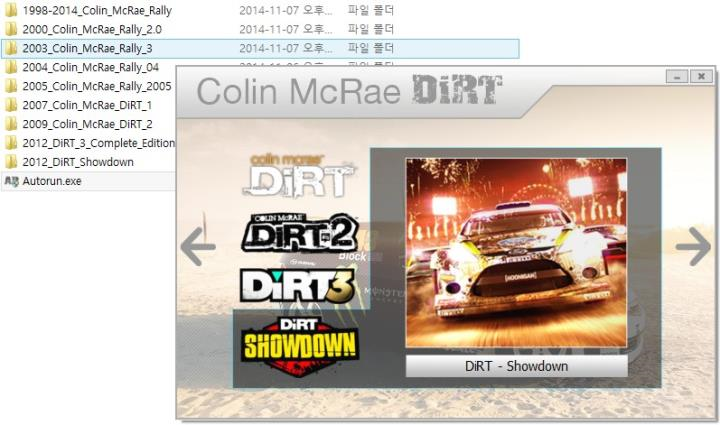This screenshot has height=429, width=720.
Task: Select folder icon of 2012_DiRT_3_Complete_Edition
Action: coord(11,143)
